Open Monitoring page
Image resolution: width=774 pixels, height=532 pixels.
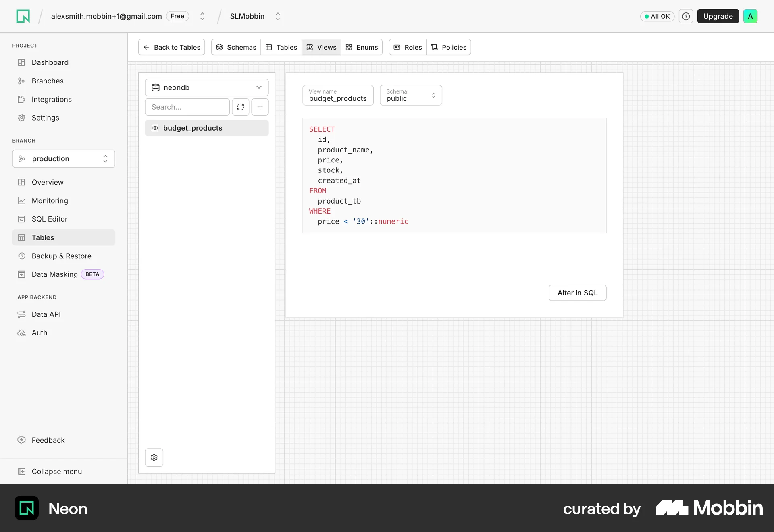click(64, 201)
